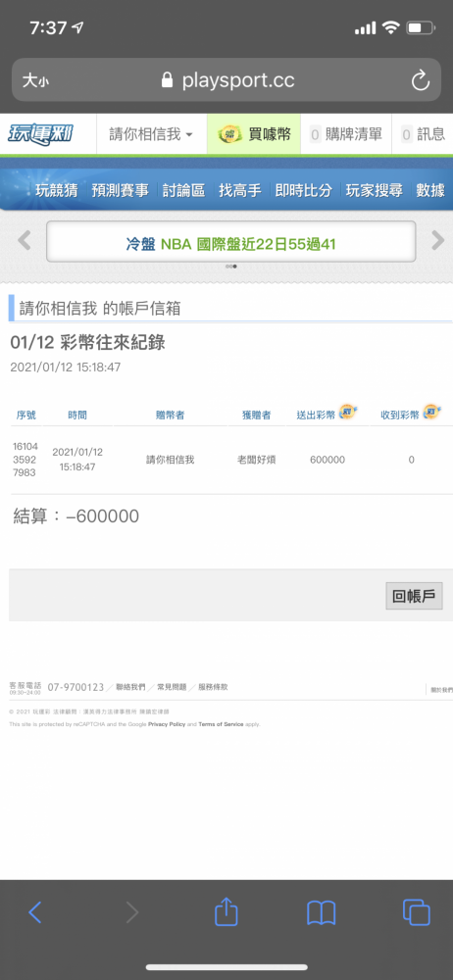Click the 結算：-600000 total
This screenshot has width=453, height=980.
pos(76,516)
